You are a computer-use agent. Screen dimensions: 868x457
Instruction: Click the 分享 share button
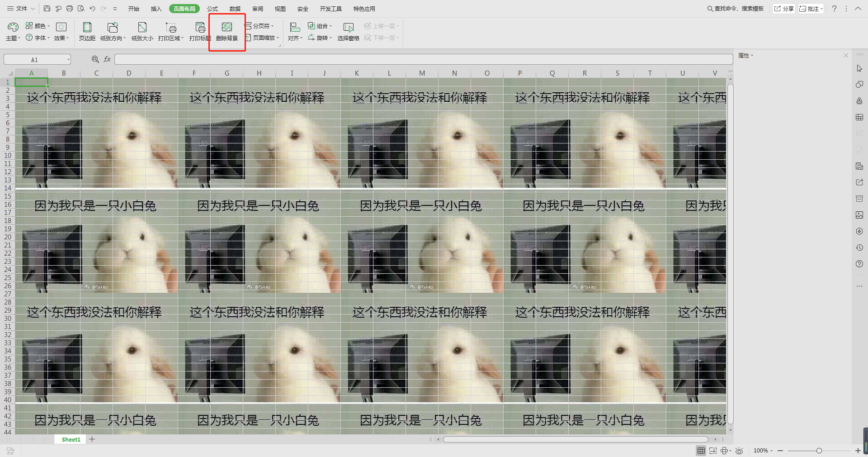(784, 9)
